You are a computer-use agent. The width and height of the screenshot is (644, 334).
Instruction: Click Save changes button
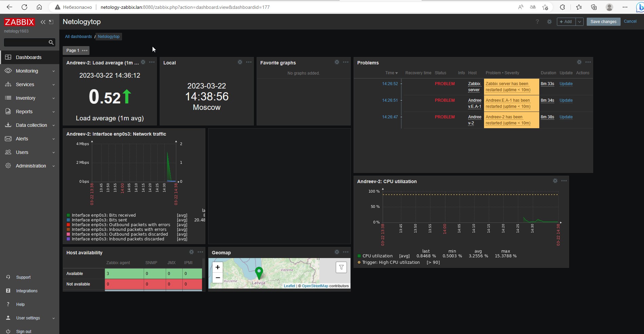[x=603, y=22]
